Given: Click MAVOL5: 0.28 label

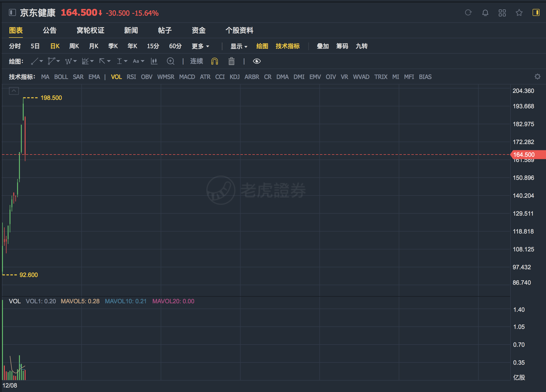Looking at the screenshot, I should point(80,301).
